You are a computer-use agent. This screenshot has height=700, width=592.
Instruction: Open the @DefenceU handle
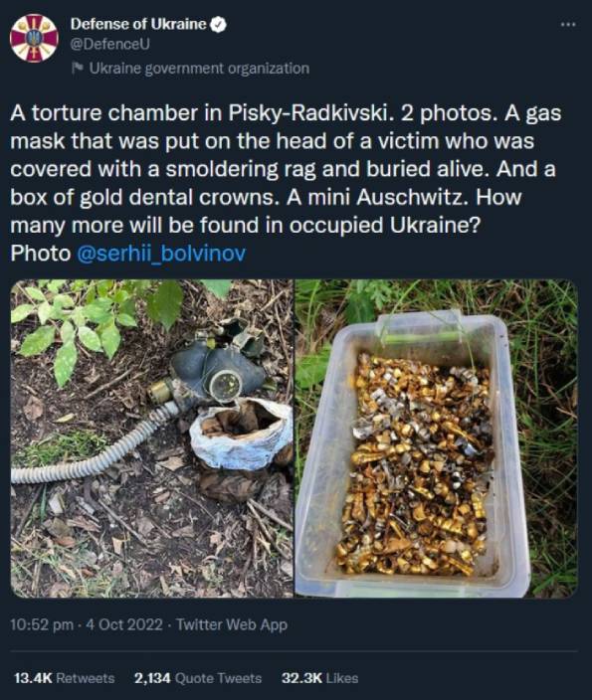tap(109, 44)
